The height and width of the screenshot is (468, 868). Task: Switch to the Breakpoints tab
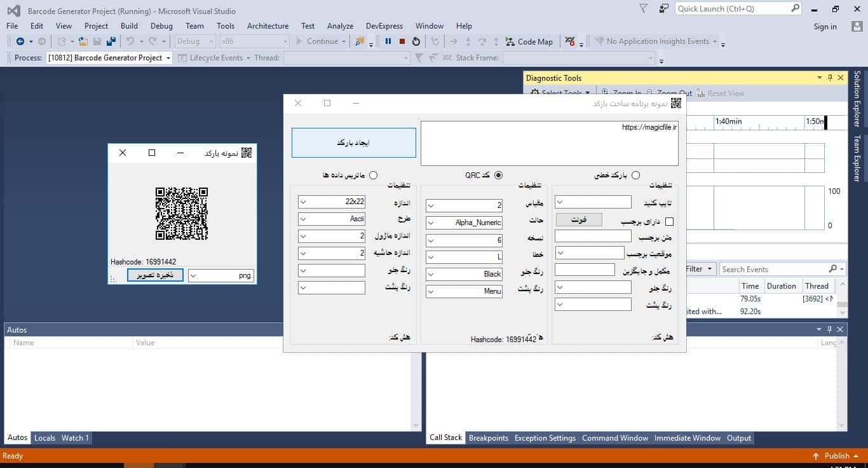[x=489, y=438]
